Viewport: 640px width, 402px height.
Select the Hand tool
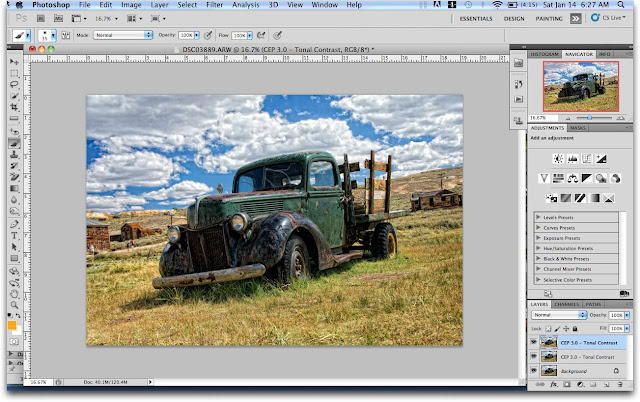point(14,294)
